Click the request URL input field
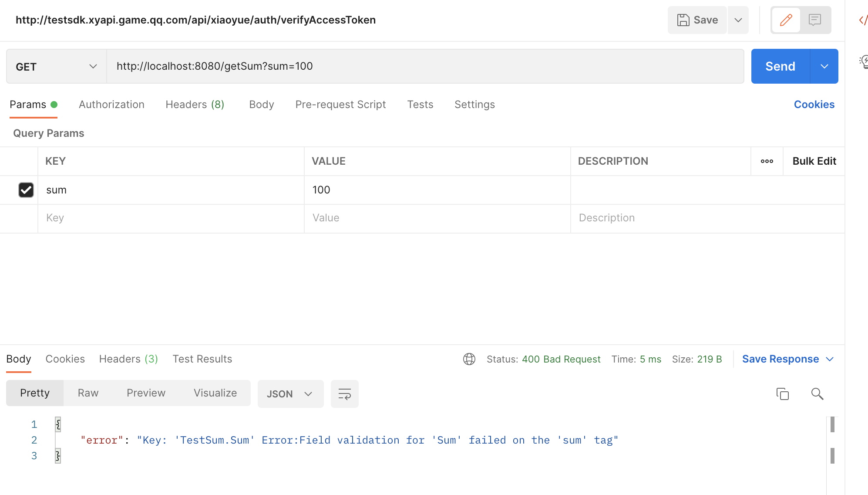The image size is (868, 495). coord(425,66)
